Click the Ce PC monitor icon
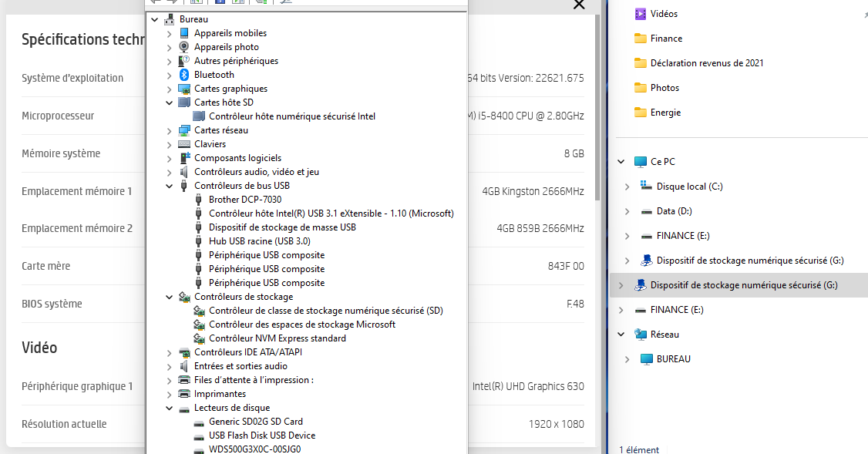Viewport: 868px width, 454px height. pos(641,162)
